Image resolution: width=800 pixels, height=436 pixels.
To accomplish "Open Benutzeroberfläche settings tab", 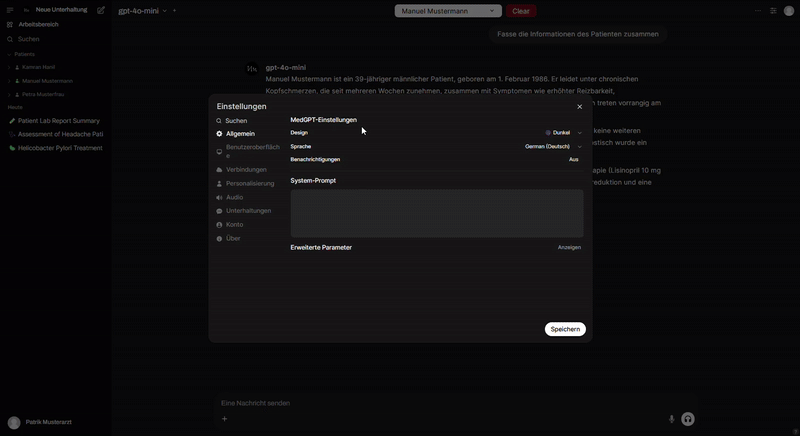I will 248,151.
